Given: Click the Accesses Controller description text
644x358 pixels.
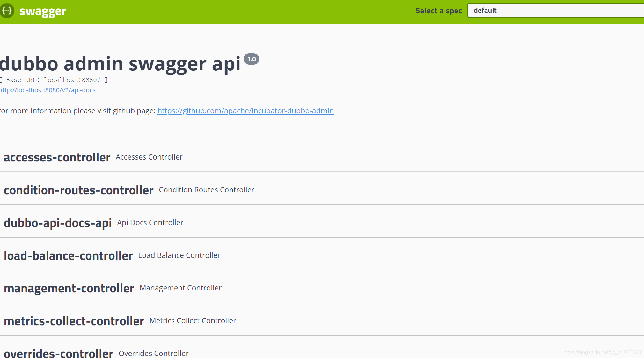Looking at the screenshot, I should 149,157.
